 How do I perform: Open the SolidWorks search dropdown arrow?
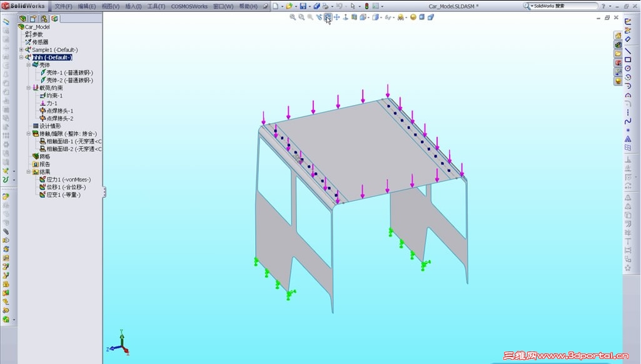[x=532, y=6]
